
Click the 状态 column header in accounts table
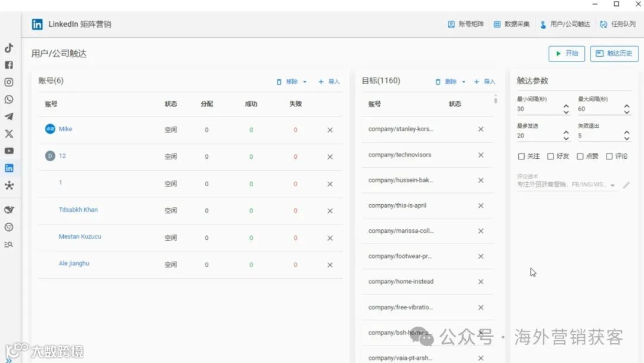click(x=171, y=104)
